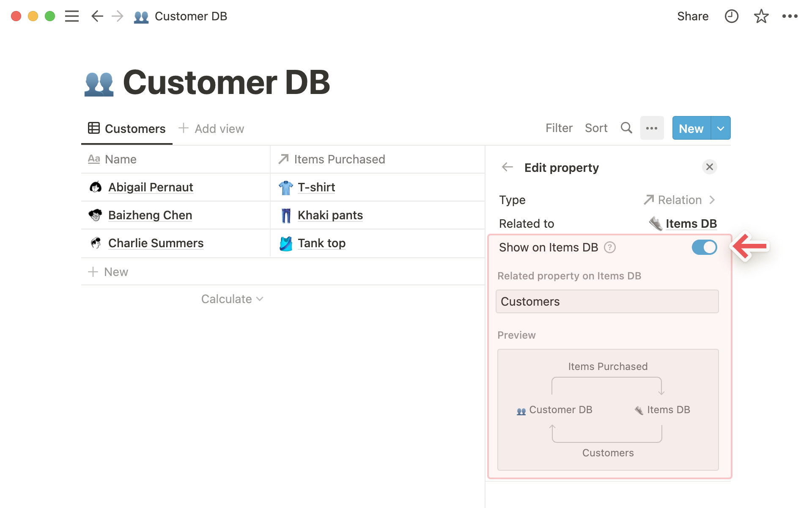
Task: Toggle the Show on Items DB switch
Action: click(705, 246)
